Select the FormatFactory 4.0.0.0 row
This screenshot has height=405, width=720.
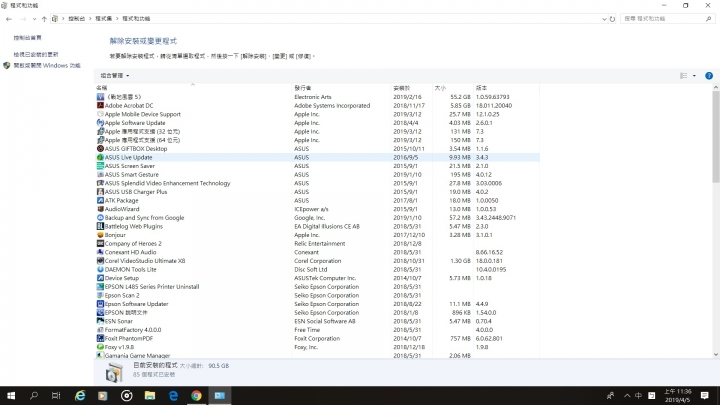[318, 330]
